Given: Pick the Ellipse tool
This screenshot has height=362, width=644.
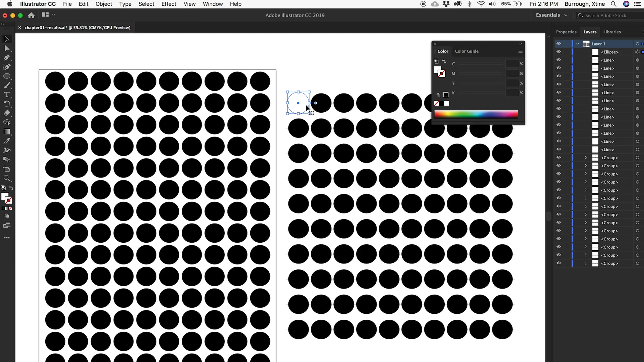Looking at the screenshot, I should (x=7, y=76).
